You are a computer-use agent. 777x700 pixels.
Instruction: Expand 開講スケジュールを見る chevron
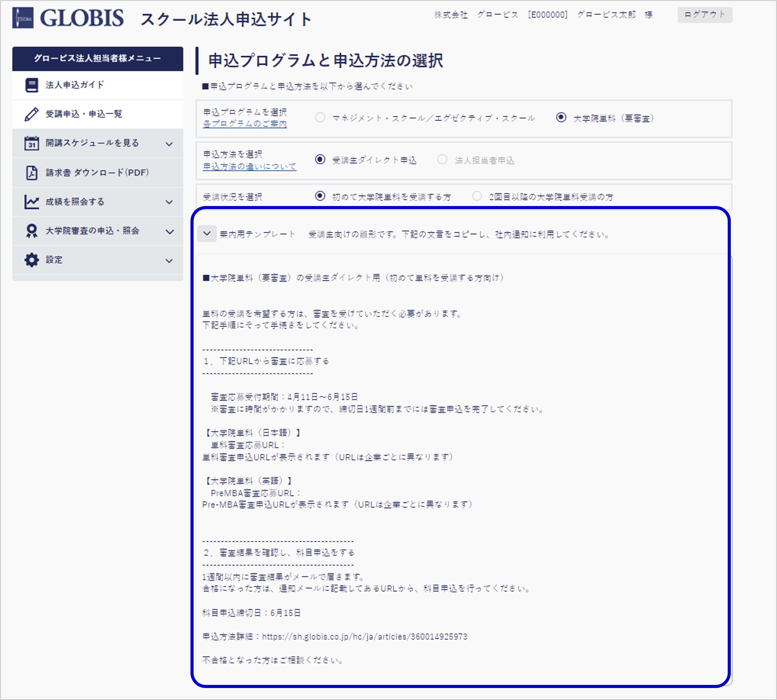click(169, 144)
